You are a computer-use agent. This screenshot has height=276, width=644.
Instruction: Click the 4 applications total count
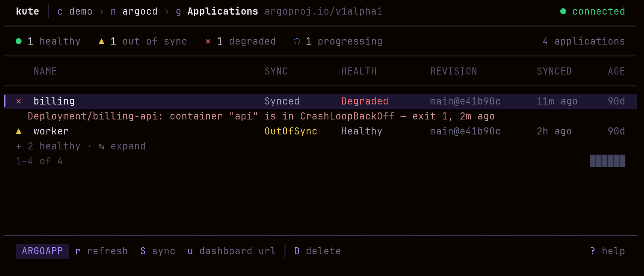[x=584, y=41]
